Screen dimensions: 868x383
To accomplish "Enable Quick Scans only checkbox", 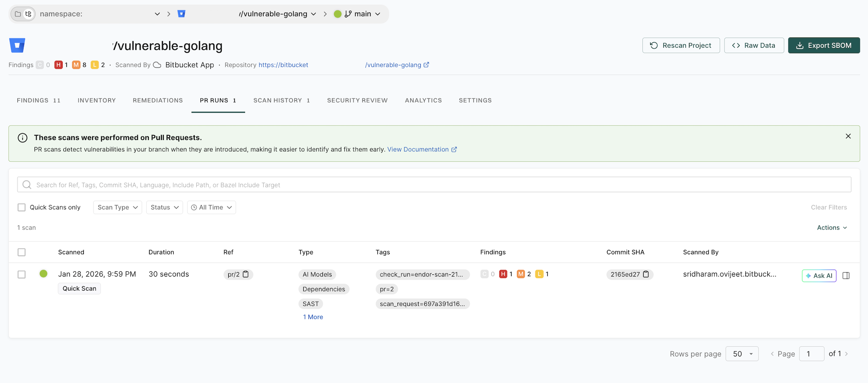I will coord(21,208).
